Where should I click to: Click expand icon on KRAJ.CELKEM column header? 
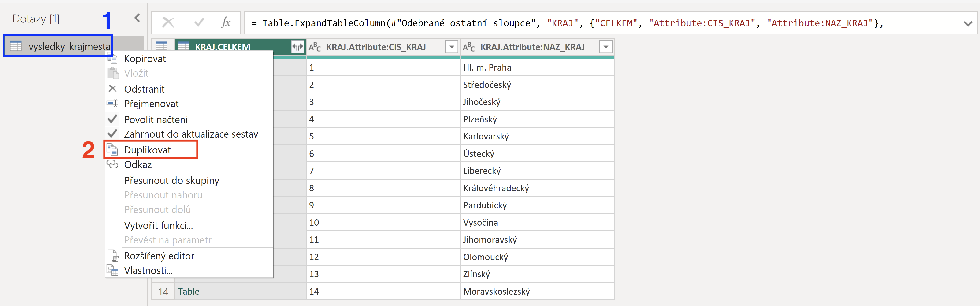click(x=297, y=47)
